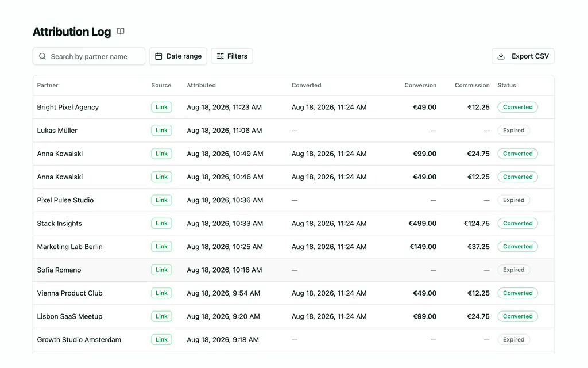Viewport: 588px width, 368px height.
Task: Select the Marketing Lab Berlin partner name
Action: [69, 247]
